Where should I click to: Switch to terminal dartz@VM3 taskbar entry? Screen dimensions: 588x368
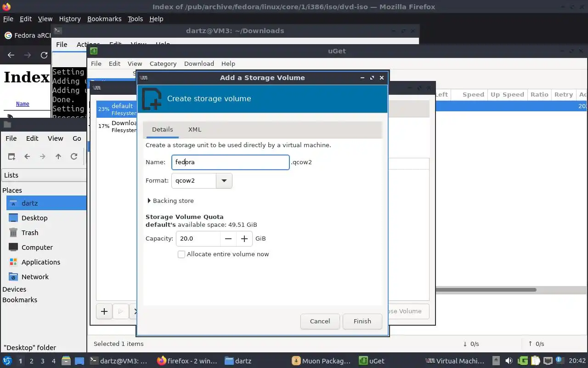click(x=119, y=361)
